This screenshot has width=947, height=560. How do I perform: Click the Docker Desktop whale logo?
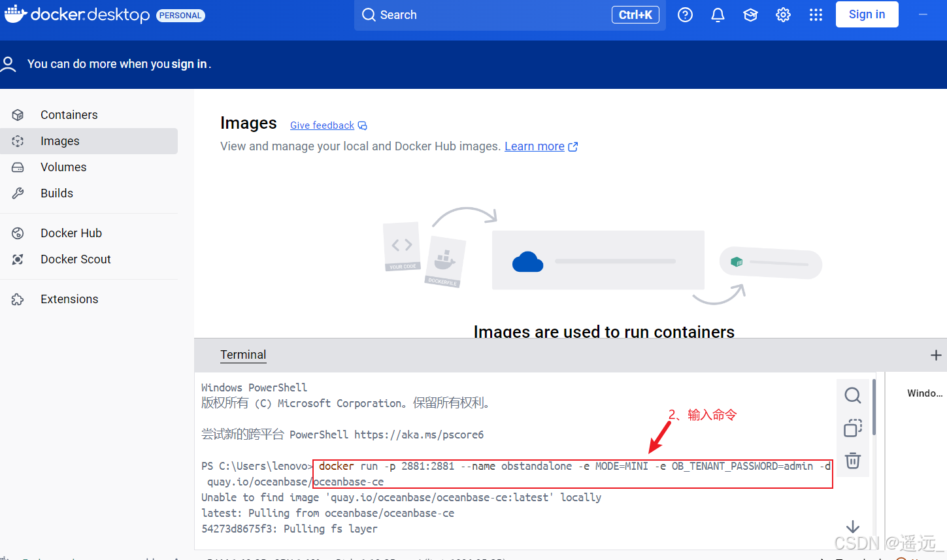point(16,14)
